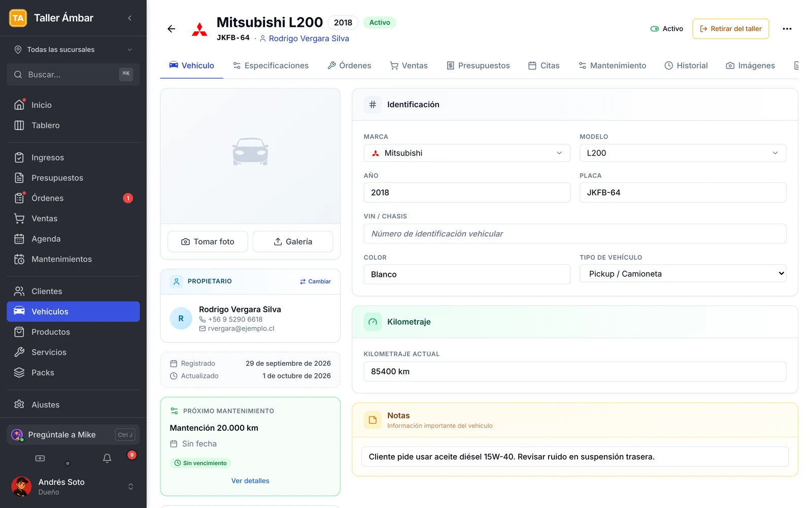
Task: Toggle the Activo status switch
Action: [655, 29]
